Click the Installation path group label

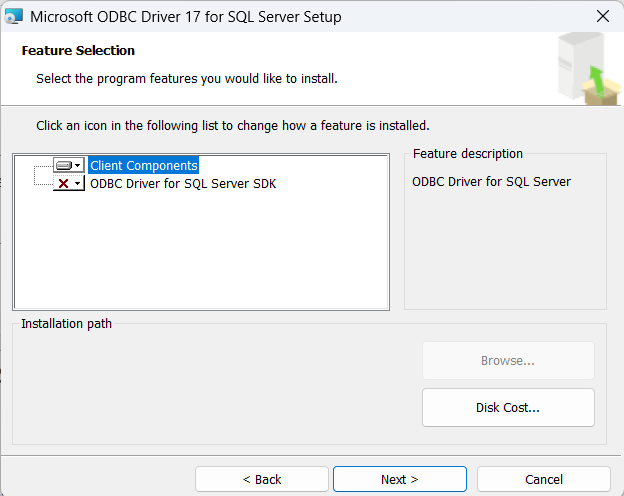tap(66, 324)
